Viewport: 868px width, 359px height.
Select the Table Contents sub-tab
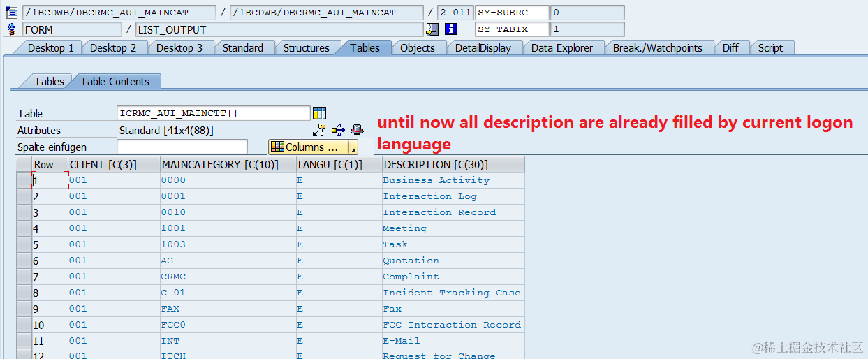pos(115,81)
